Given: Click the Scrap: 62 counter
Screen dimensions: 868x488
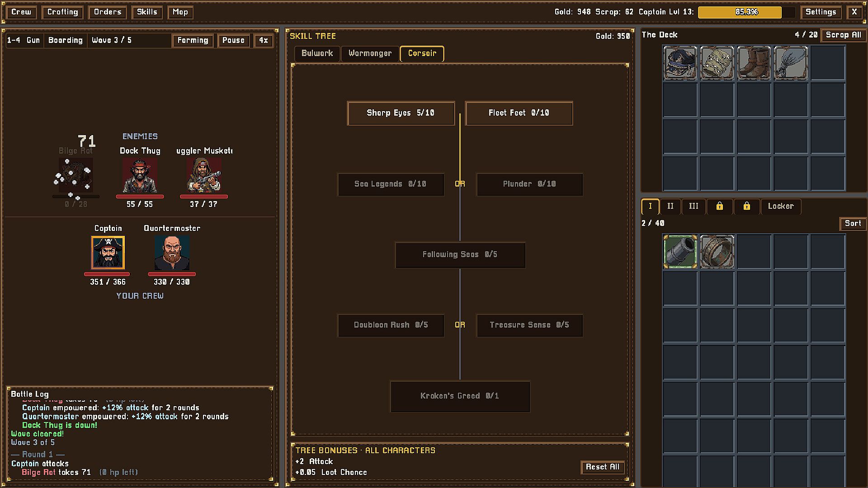Looking at the screenshot, I should [x=614, y=12].
